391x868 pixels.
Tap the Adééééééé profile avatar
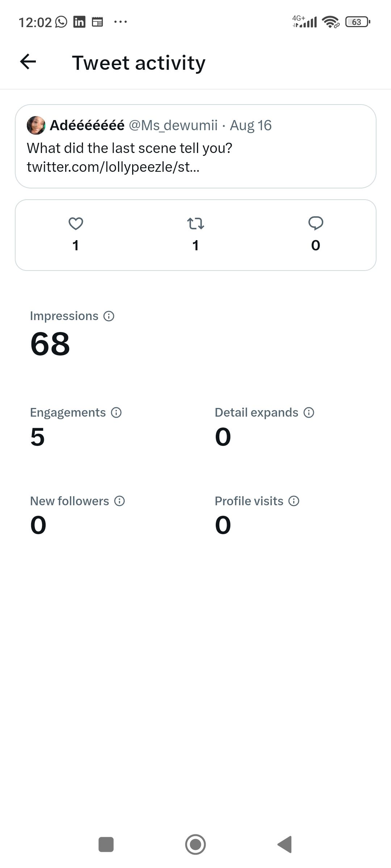click(36, 125)
